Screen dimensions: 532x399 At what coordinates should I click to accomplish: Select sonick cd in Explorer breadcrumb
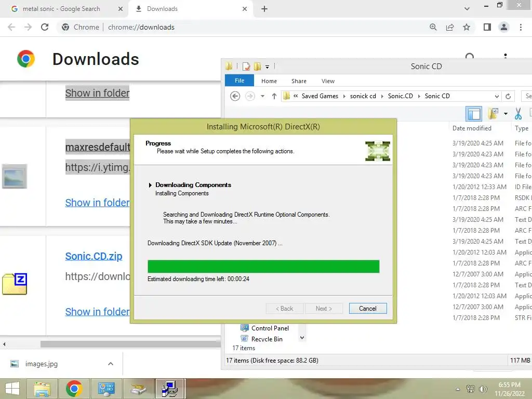[363, 96]
